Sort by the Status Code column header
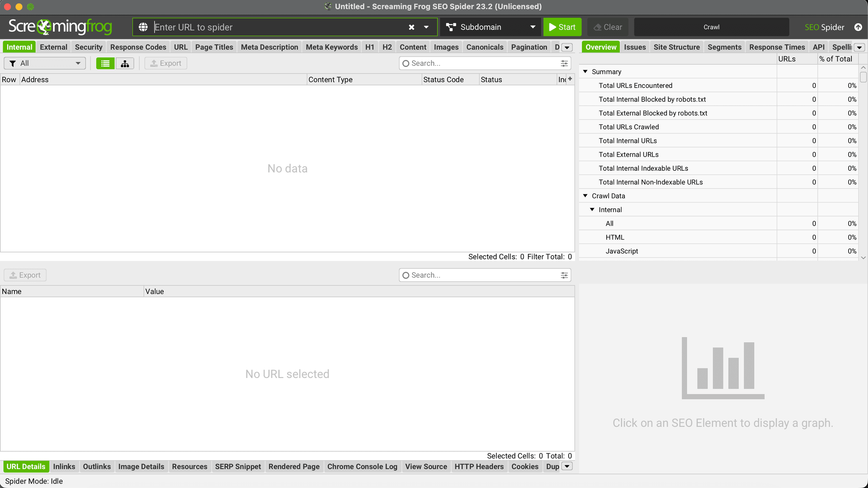Screen dimensions: 868x488 click(450, 80)
